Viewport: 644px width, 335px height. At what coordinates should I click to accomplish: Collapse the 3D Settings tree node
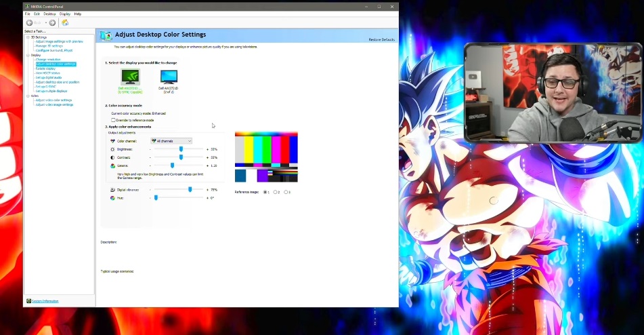tap(28, 37)
